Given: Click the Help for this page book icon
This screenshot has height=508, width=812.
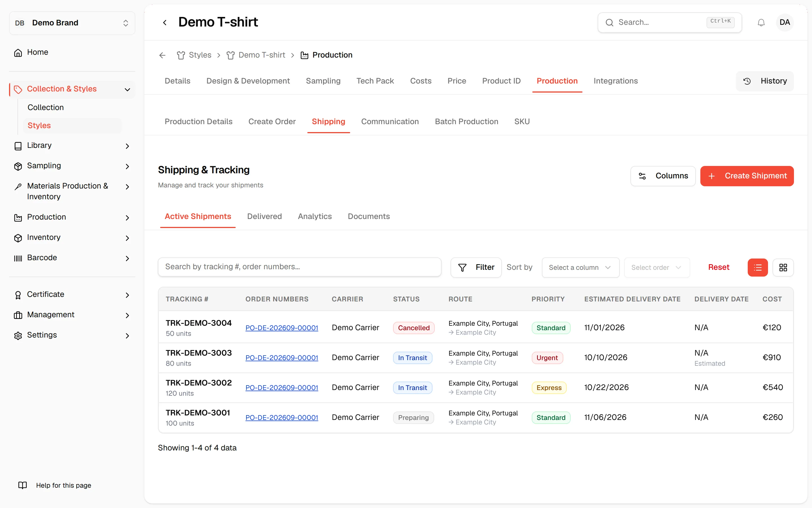Looking at the screenshot, I should click(x=23, y=485).
